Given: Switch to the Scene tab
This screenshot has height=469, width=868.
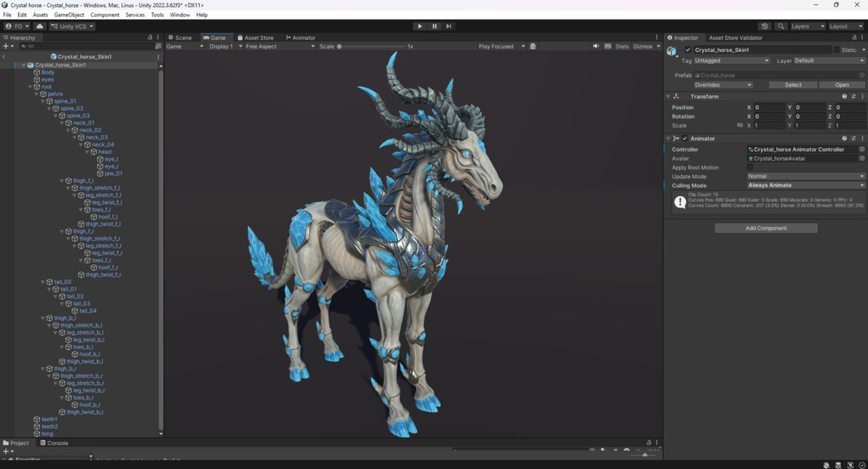Looking at the screenshot, I should click(x=180, y=38).
